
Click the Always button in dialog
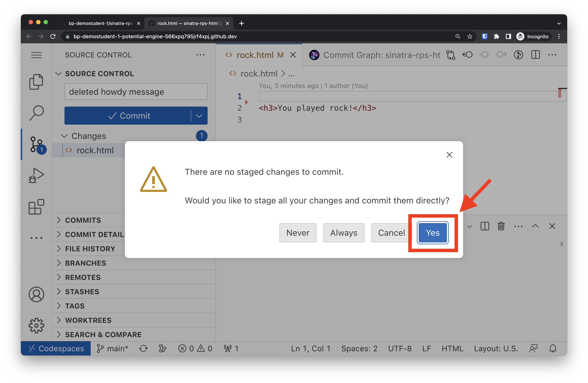pyautogui.click(x=343, y=233)
